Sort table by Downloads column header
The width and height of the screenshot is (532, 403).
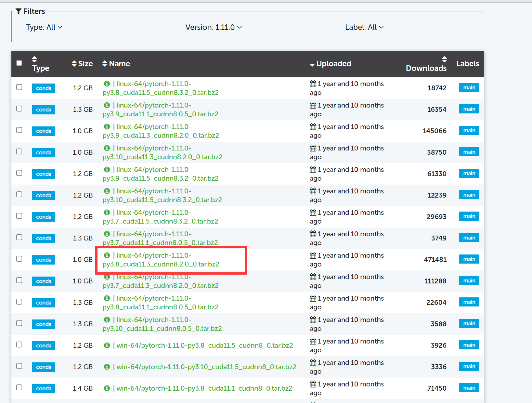pos(426,68)
